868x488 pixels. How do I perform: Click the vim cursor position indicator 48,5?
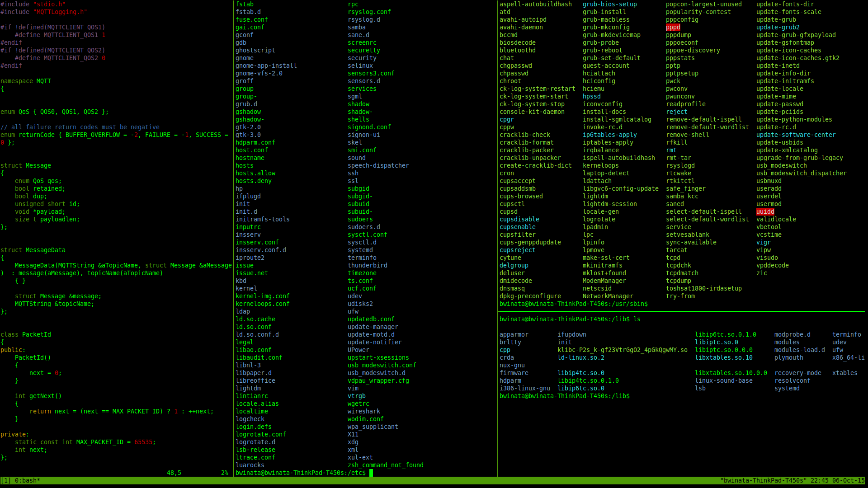coord(174,473)
